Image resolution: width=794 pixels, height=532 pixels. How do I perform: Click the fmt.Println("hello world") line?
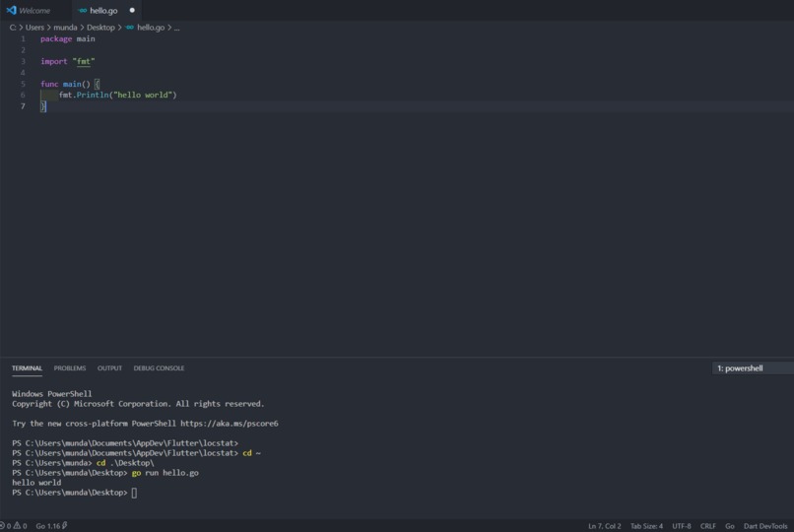coord(118,95)
